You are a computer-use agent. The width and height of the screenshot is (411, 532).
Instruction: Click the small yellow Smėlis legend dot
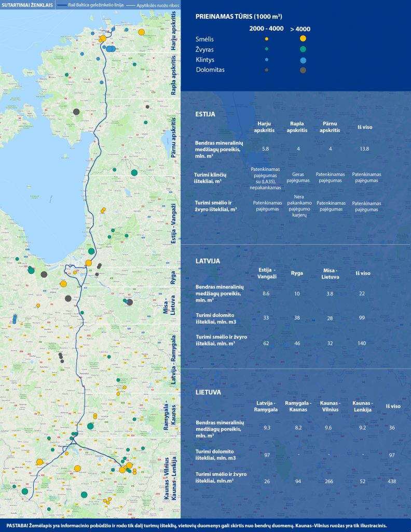pyautogui.click(x=266, y=39)
